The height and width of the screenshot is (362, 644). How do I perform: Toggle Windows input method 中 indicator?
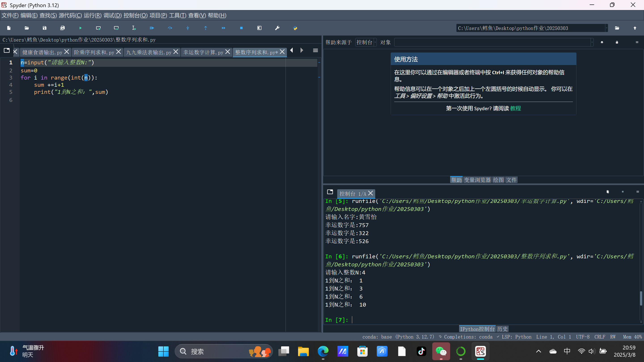coord(567,351)
